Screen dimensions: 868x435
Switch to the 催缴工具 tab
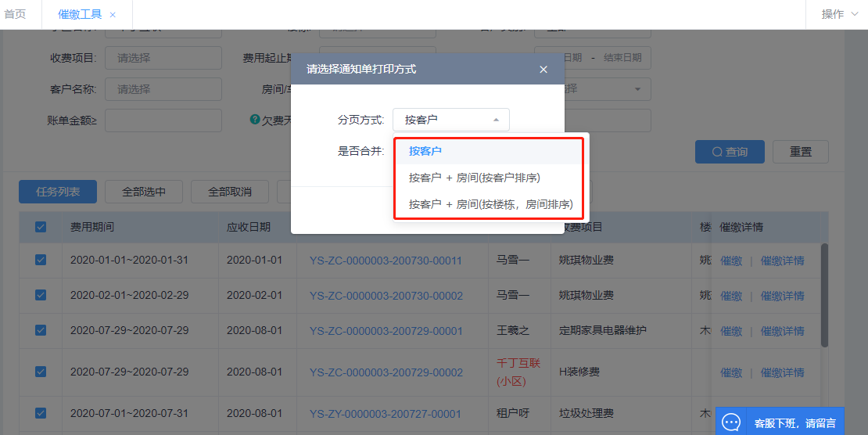pyautogui.click(x=80, y=14)
